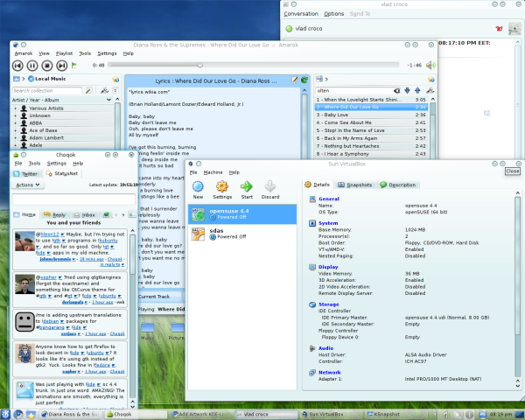
Task: Open the Audio section link
Action: (x=325, y=348)
